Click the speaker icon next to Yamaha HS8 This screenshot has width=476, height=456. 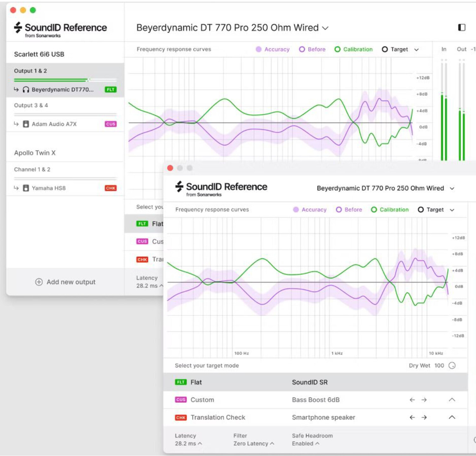point(26,188)
